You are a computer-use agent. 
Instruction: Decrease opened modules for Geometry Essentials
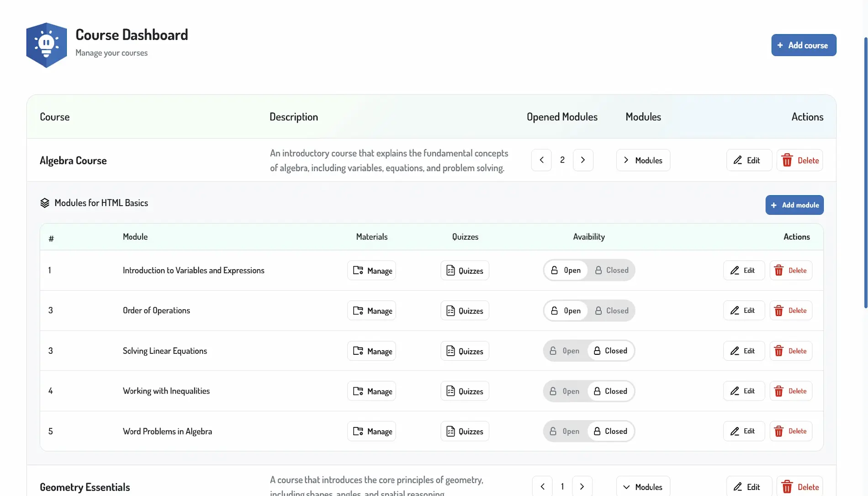pyautogui.click(x=542, y=486)
